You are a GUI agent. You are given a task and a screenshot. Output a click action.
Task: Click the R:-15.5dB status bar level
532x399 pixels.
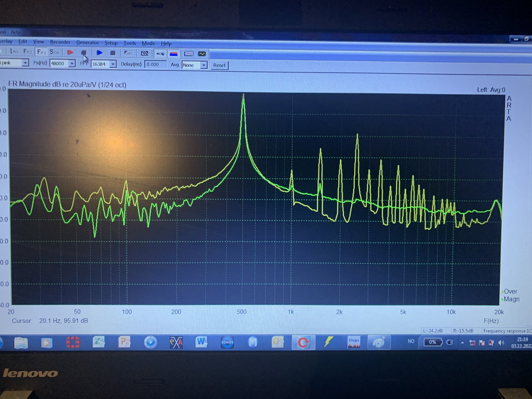pyautogui.click(x=463, y=331)
